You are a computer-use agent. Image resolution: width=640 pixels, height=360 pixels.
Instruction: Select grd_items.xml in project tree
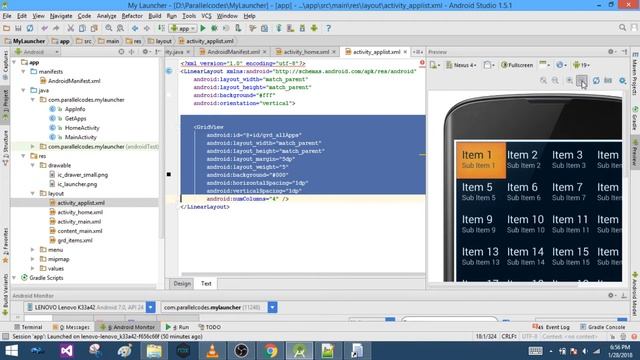click(71, 240)
